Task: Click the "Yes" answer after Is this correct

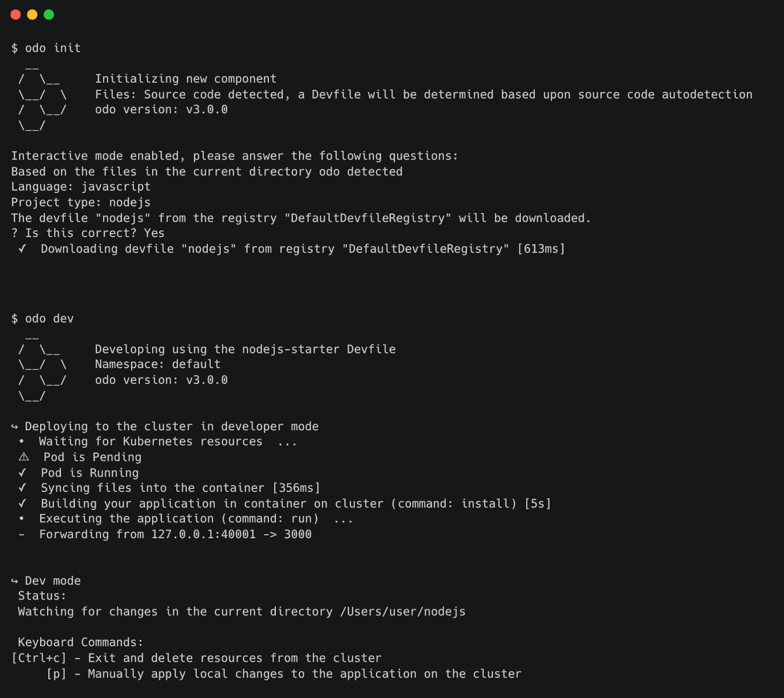Action: [154, 233]
